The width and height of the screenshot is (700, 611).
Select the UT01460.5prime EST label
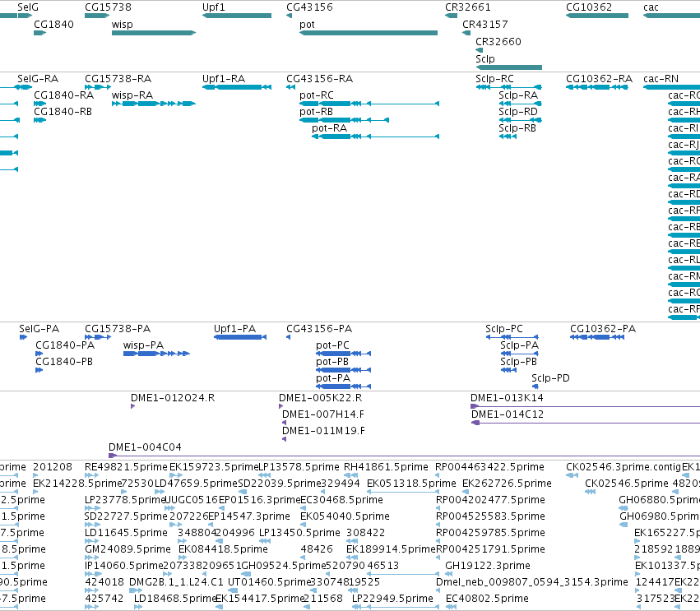point(269,582)
